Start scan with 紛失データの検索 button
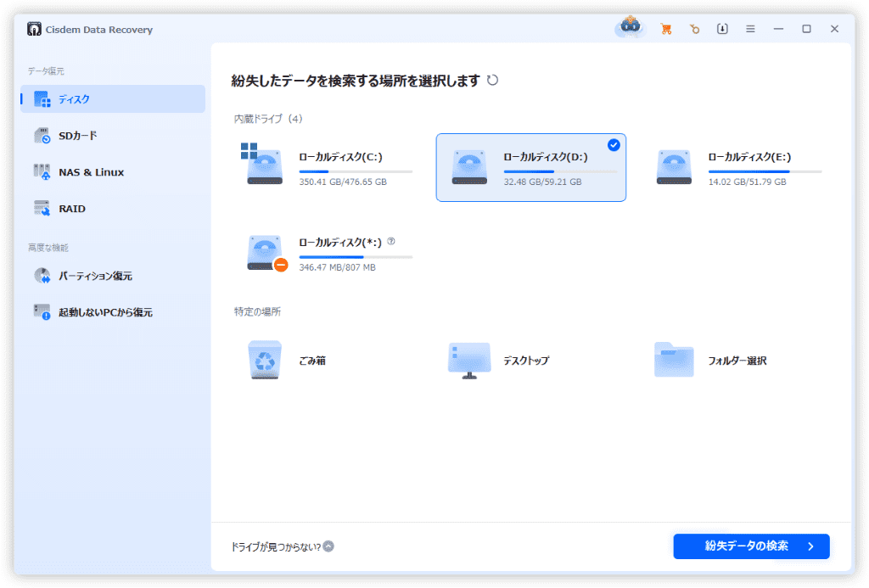Viewport: 869px width, 588px height. [x=750, y=546]
